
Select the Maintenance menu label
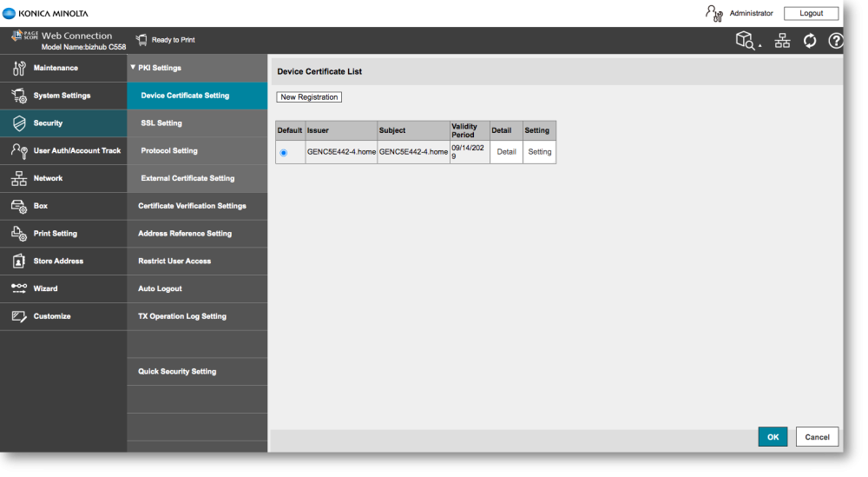[x=56, y=68]
